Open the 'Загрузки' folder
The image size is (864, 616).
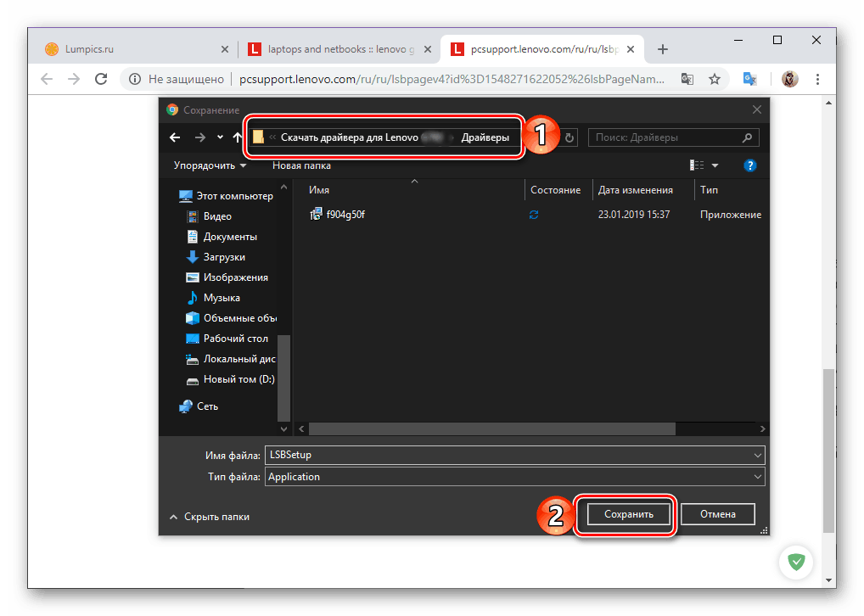tap(216, 257)
